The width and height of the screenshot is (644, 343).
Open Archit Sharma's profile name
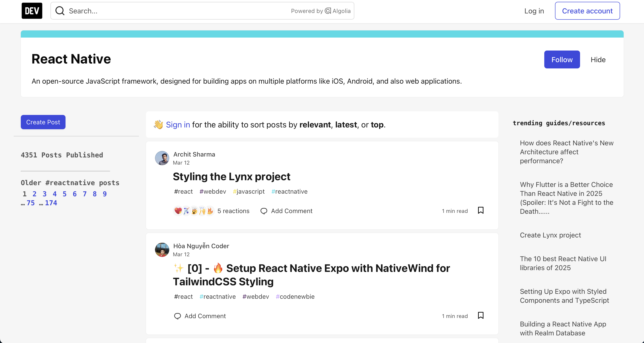(194, 155)
